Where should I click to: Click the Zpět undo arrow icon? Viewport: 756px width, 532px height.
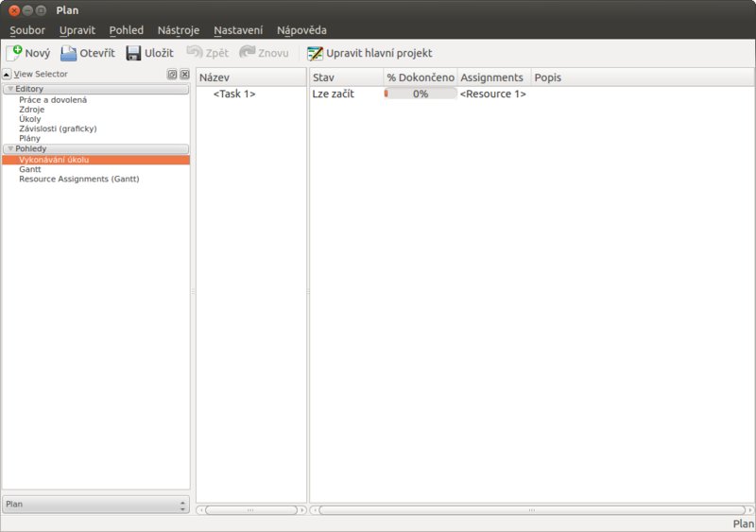(x=195, y=54)
